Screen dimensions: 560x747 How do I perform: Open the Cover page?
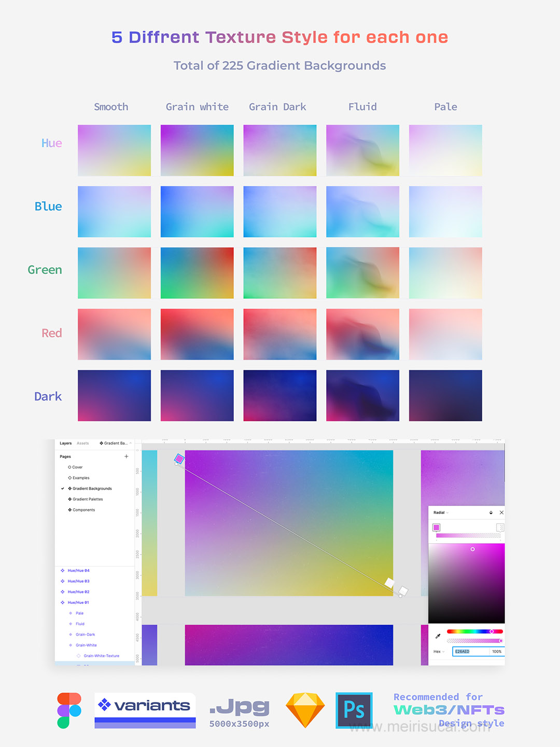77,467
